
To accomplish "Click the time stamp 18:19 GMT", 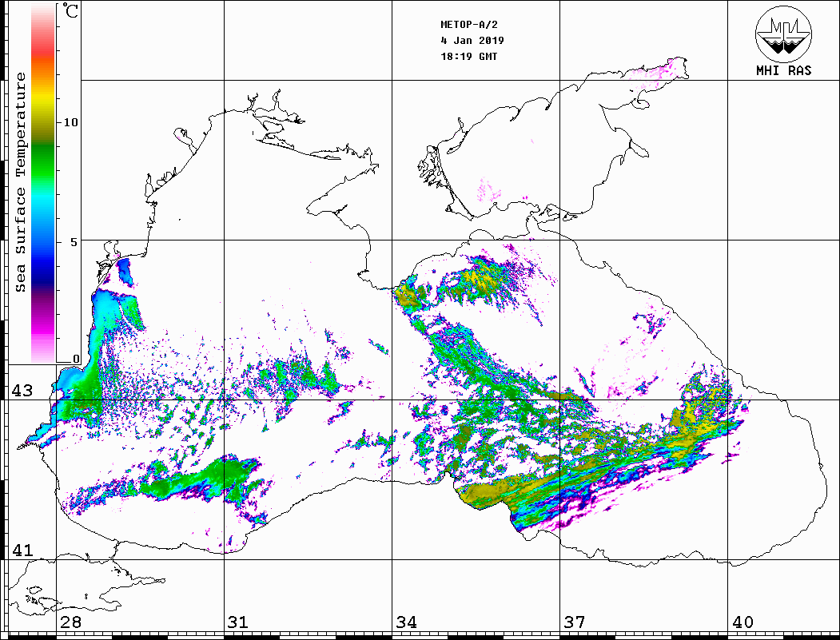I will pos(468,56).
